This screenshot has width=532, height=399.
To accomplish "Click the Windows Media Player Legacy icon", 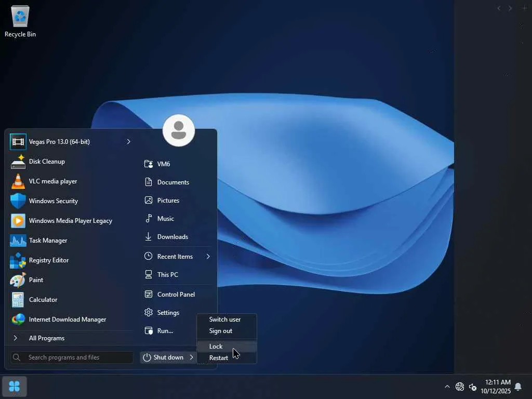I will 18,220.
